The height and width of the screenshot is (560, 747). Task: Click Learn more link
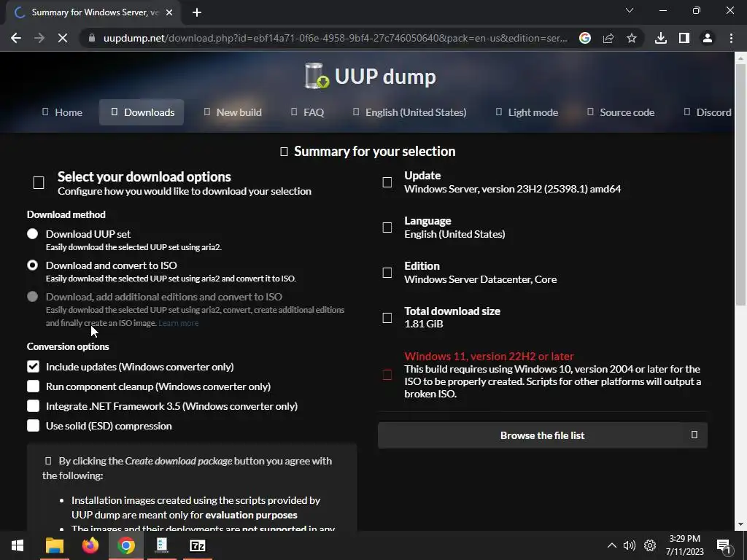[x=179, y=323]
